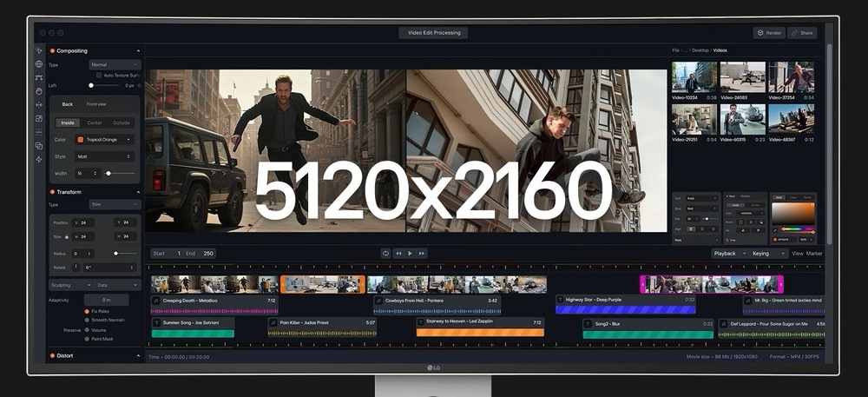Click the music note icon on Def Leppard clip
The image size is (868, 397).
[724, 323]
